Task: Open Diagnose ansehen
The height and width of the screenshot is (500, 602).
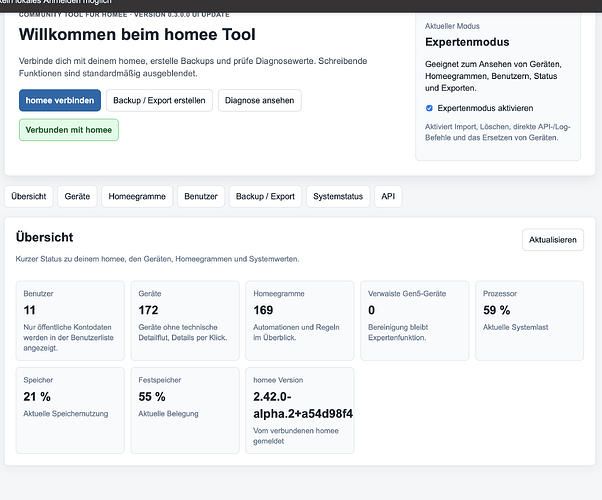Action: point(260,101)
